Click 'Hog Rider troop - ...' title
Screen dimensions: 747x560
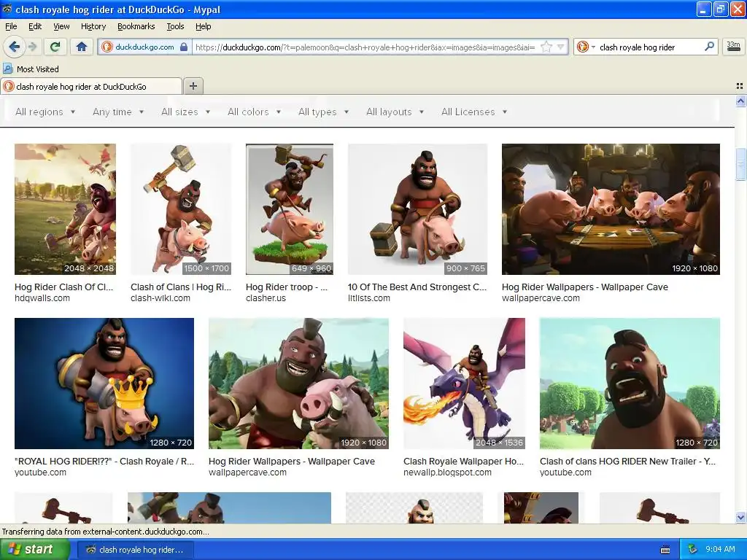tap(286, 287)
